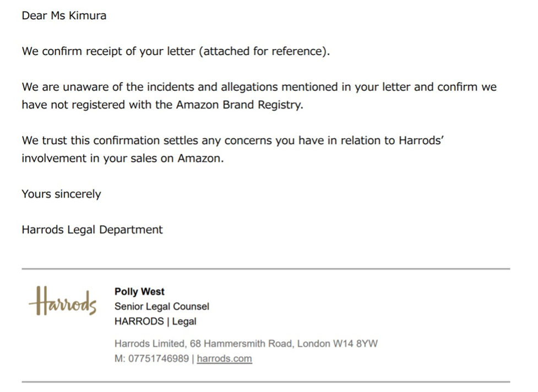Screen dimensions: 538x392
Task: Open the harrods.com link
Action: [x=224, y=358]
